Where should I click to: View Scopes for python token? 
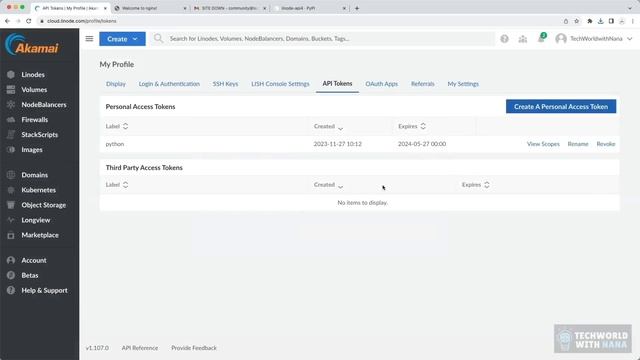(x=543, y=144)
